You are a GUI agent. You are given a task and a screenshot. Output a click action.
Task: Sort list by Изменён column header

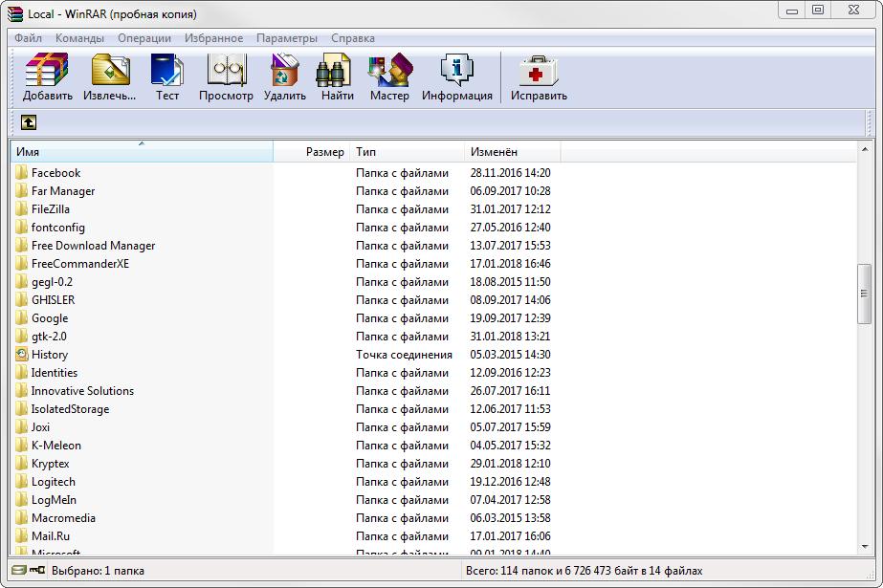pyautogui.click(x=513, y=152)
